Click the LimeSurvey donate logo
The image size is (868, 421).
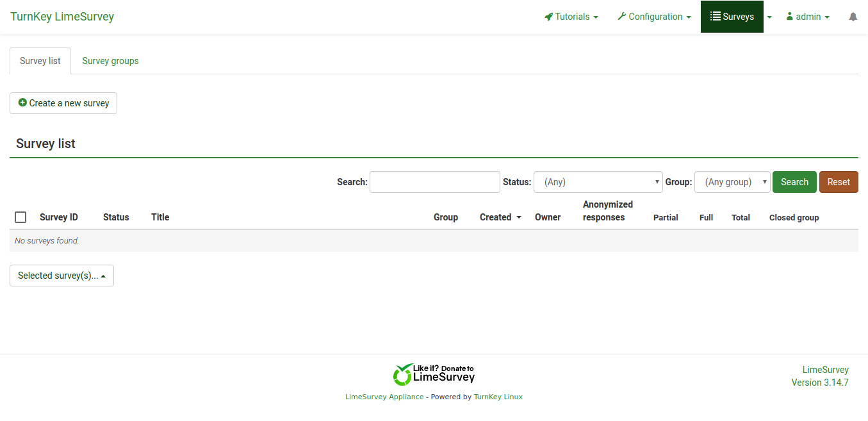click(434, 374)
